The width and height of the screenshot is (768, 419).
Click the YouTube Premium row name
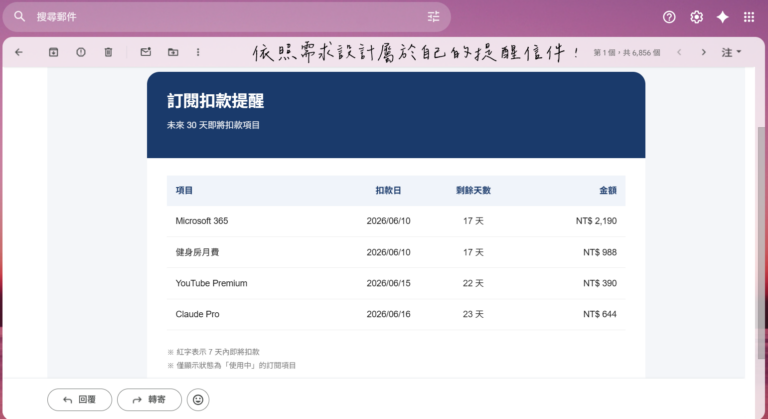[x=211, y=283]
